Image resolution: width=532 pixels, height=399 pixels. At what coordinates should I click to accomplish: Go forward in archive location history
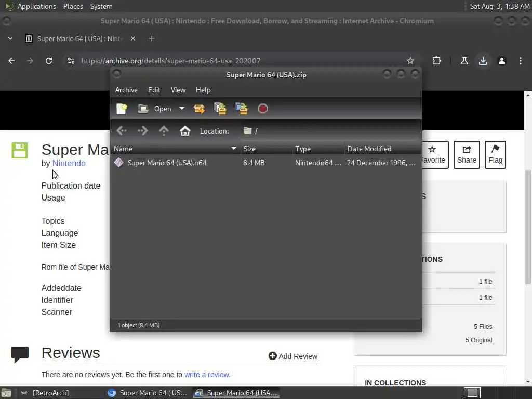143,130
